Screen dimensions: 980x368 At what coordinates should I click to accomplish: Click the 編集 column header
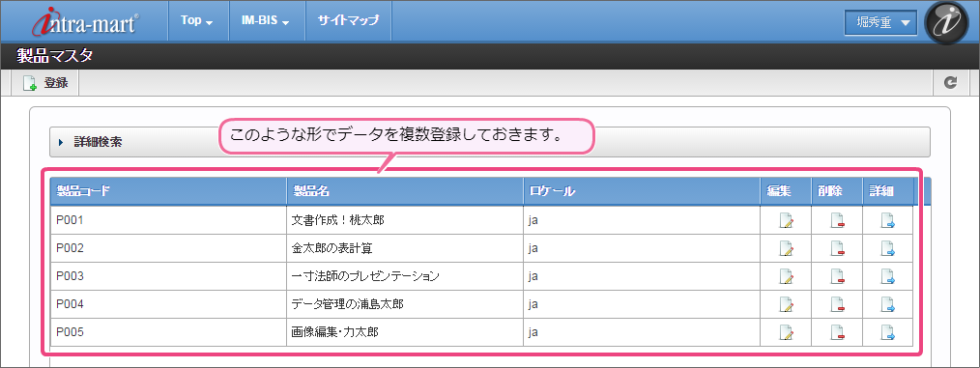[x=787, y=191]
